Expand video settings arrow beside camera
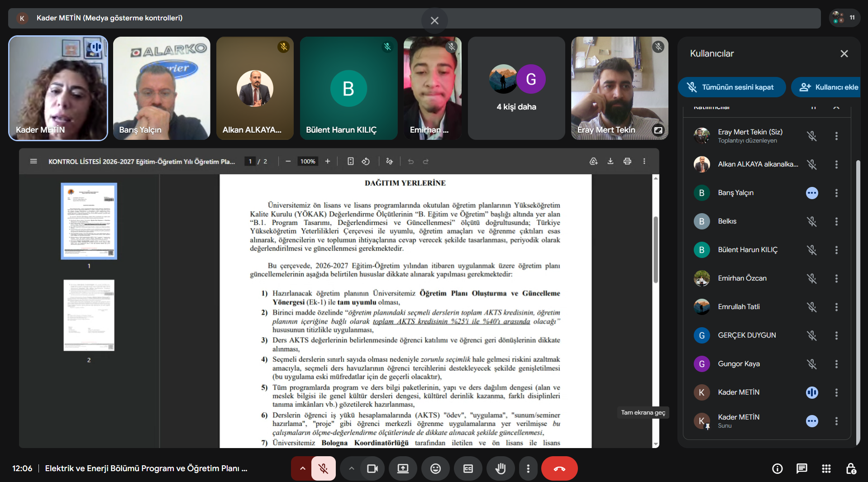868x482 pixels. point(351,468)
